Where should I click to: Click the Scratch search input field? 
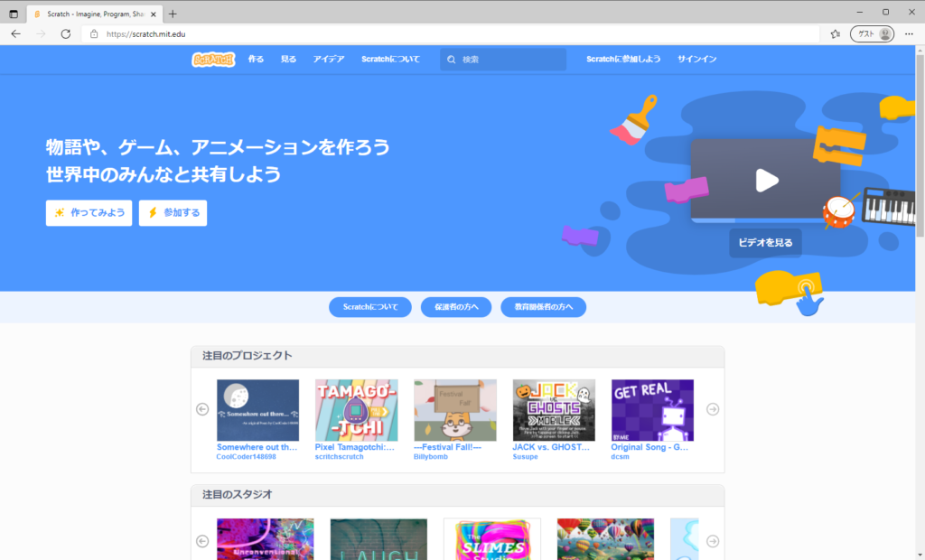[510, 60]
